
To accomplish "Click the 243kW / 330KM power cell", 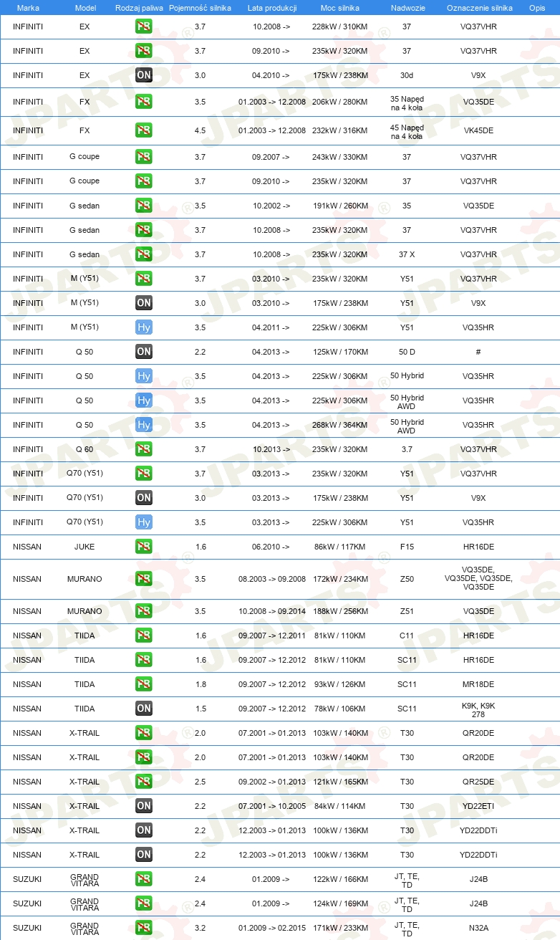I will click(x=340, y=157).
